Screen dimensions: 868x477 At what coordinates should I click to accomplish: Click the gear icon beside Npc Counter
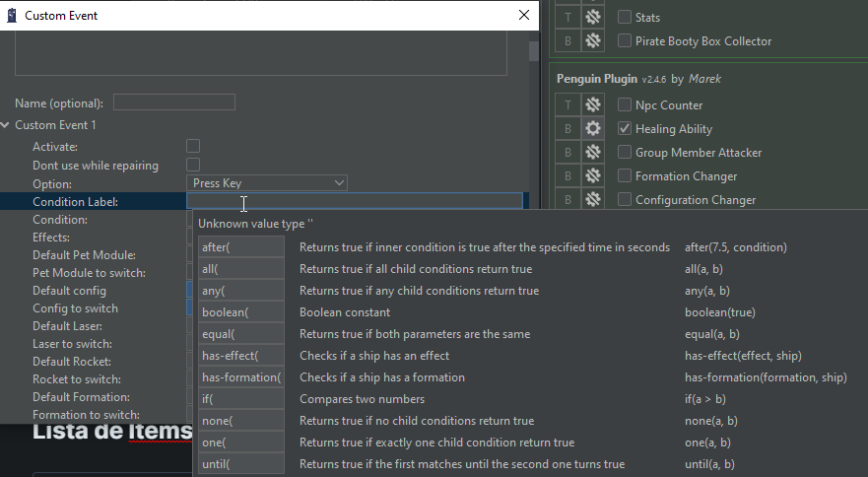(x=592, y=105)
